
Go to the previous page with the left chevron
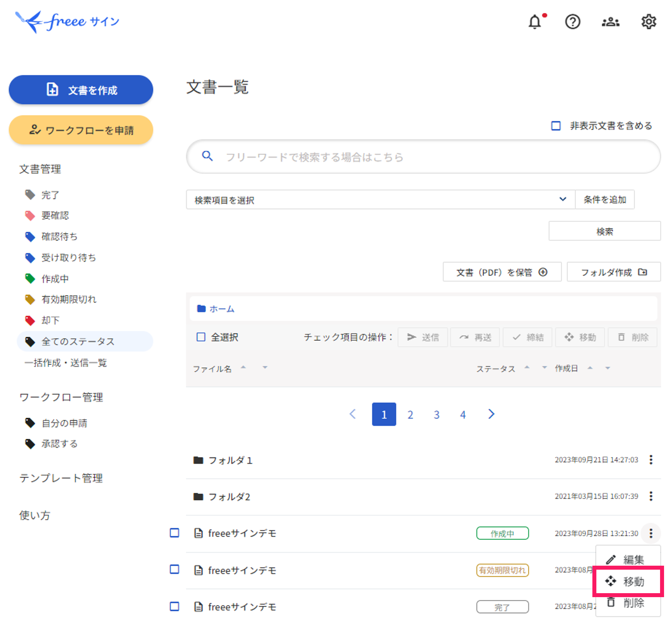click(353, 414)
